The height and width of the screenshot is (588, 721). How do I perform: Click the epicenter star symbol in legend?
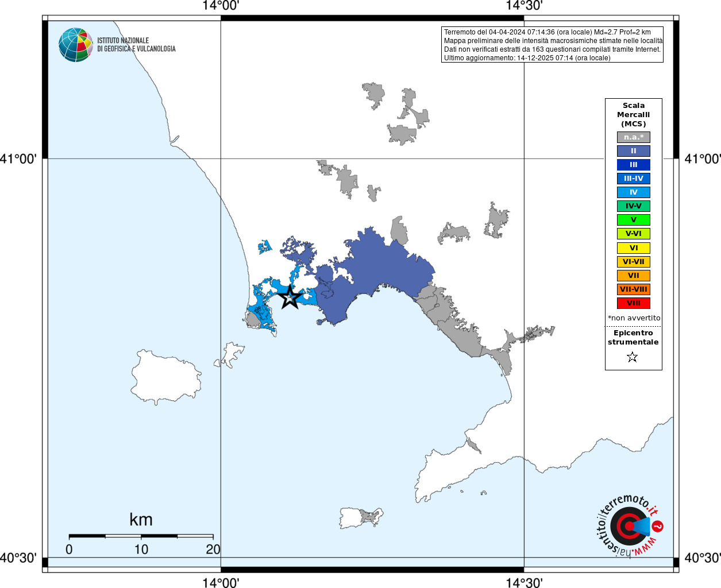[633, 357]
